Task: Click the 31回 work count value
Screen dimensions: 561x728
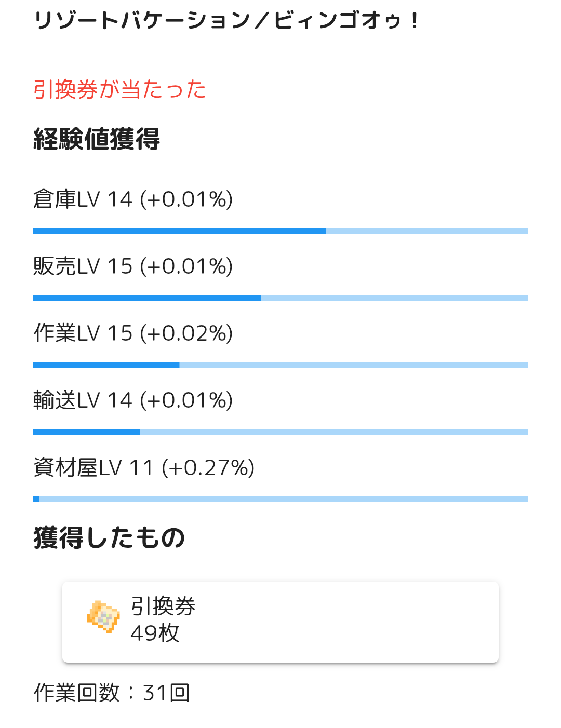Action: point(166,693)
